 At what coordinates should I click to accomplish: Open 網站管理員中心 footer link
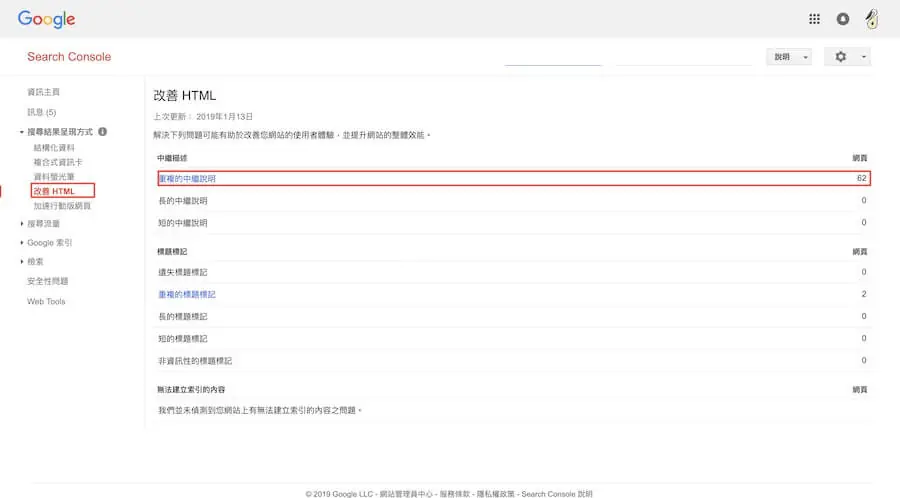coord(406,493)
